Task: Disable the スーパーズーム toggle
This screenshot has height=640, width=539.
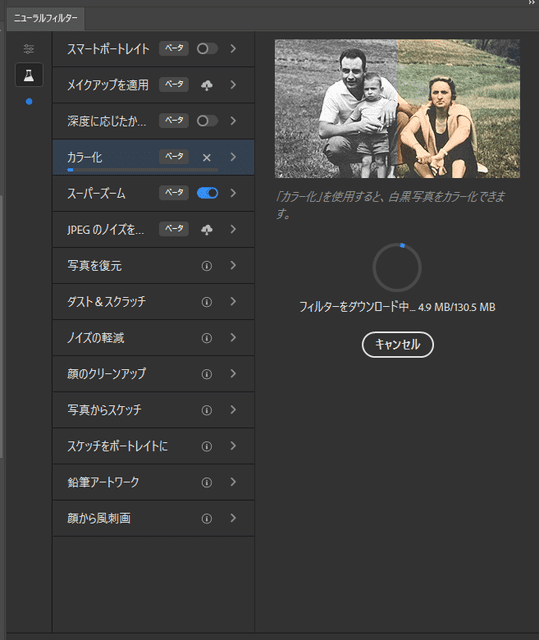Action: pos(207,193)
